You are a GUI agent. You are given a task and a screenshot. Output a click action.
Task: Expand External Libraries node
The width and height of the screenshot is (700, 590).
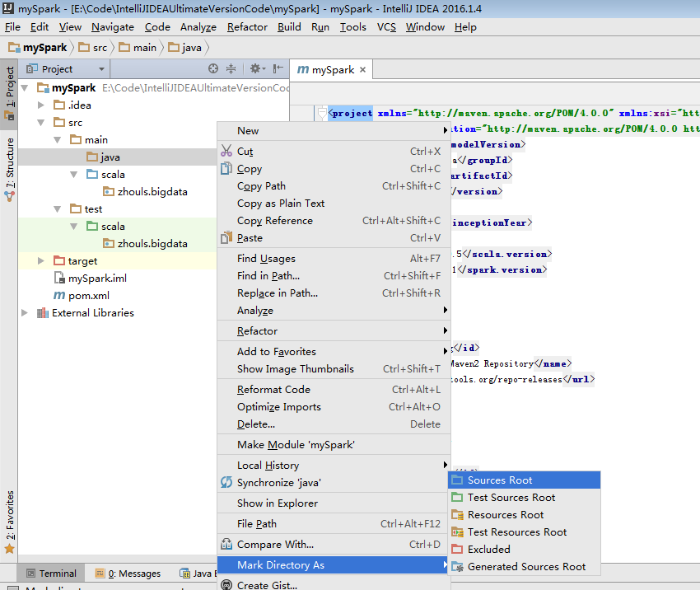click(25, 312)
